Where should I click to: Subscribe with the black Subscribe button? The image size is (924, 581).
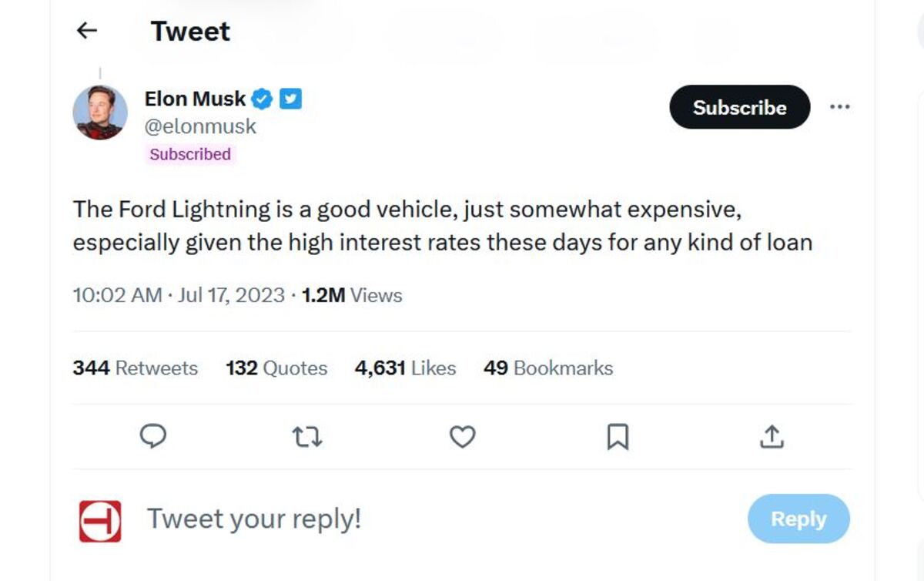point(740,107)
